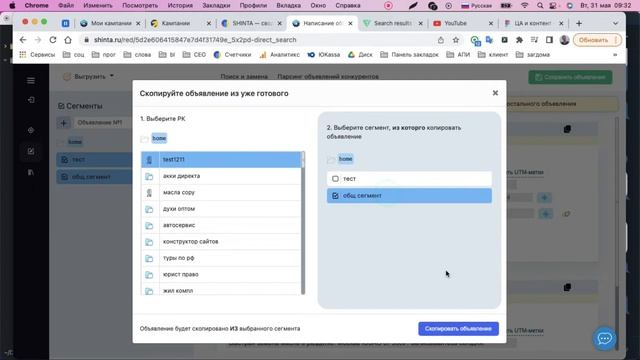Click the address bar URL
The height and width of the screenshot is (360, 640).
(195, 40)
